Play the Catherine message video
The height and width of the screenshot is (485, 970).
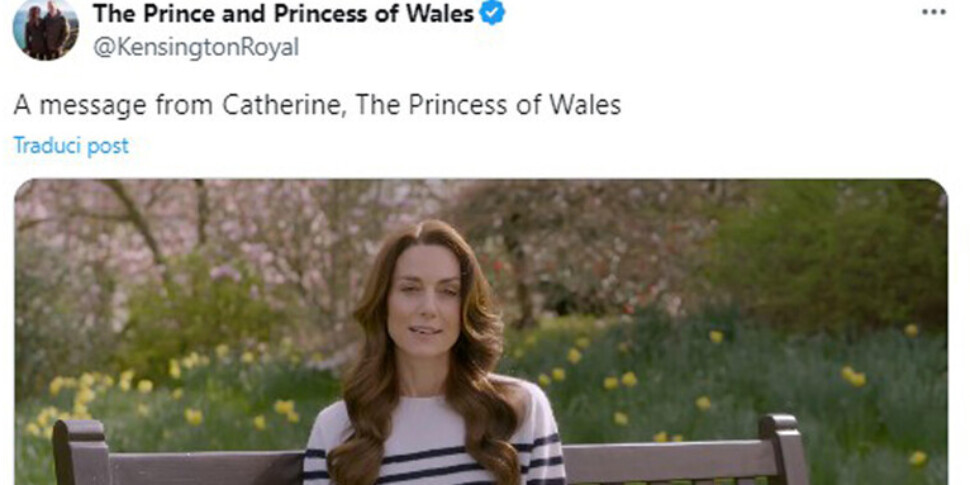(481, 332)
